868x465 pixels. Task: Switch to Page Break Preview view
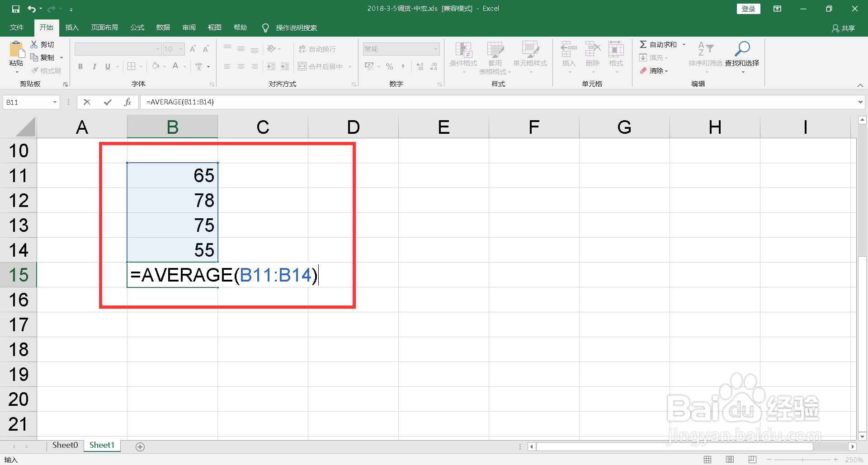click(x=752, y=460)
